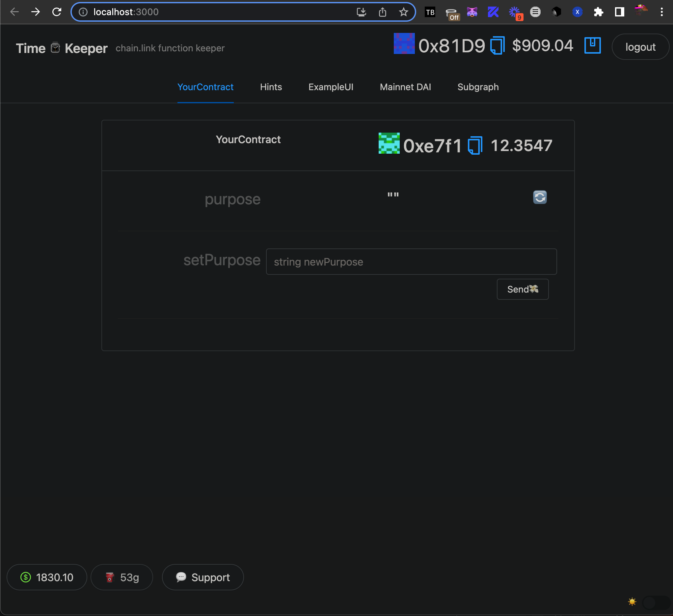Click the blue account blockie avatar
673x616 pixels.
pyautogui.click(x=404, y=44)
